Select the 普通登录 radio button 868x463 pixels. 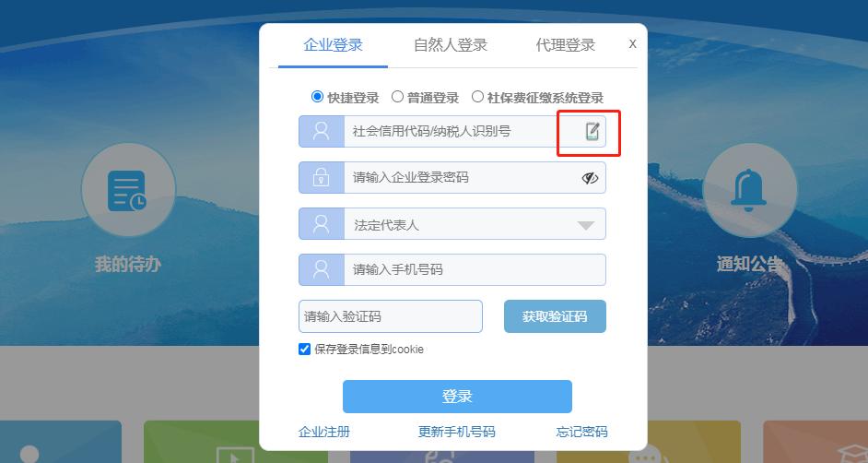pos(397,97)
